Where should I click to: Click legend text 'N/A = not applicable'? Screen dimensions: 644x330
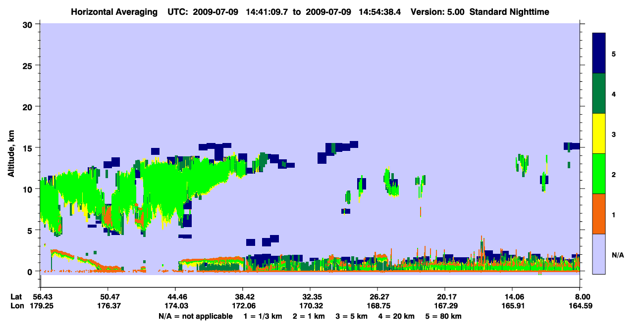tap(196, 316)
